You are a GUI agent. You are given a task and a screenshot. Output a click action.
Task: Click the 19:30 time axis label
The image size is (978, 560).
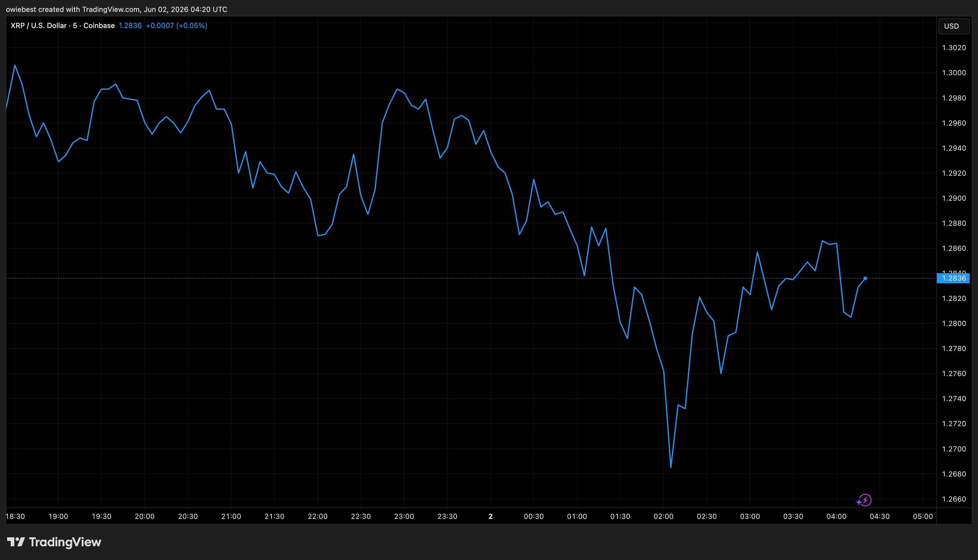(x=102, y=516)
